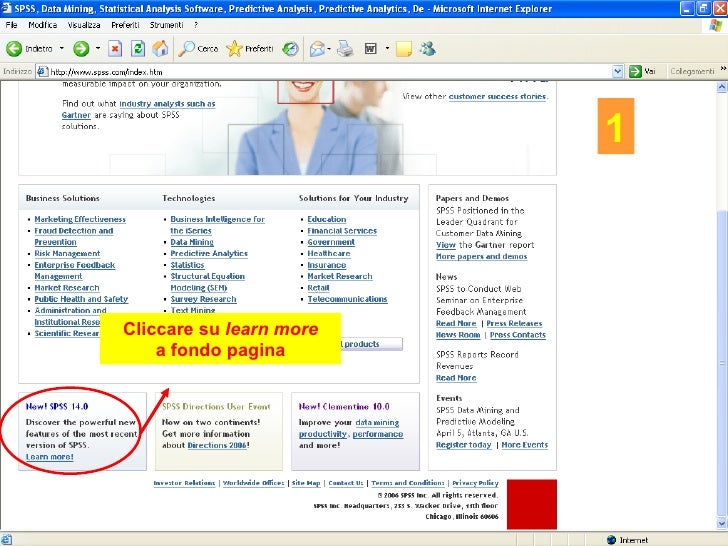This screenshot has width=728, height=546.
Task: Open the History clock icon
Action: (291, 48)
